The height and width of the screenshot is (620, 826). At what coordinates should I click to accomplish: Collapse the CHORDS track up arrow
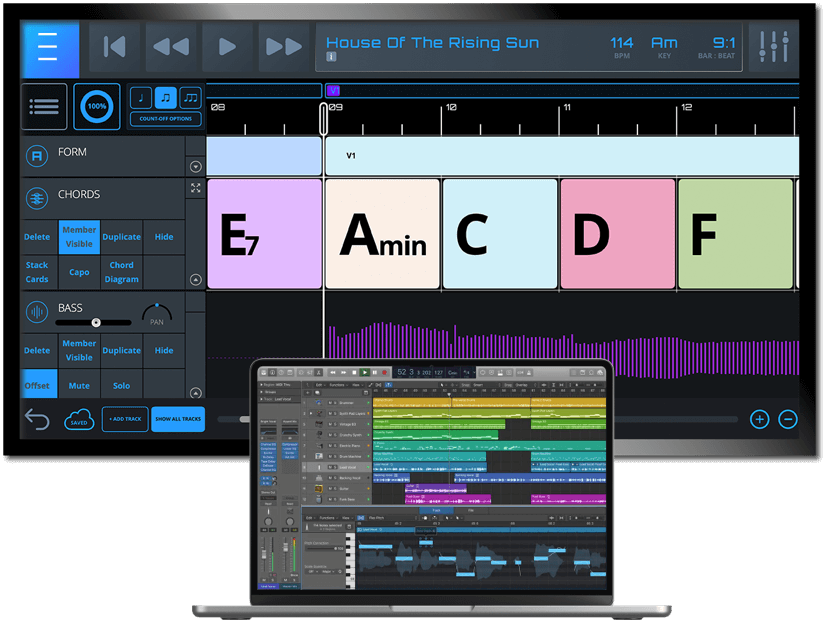[195, 280]
